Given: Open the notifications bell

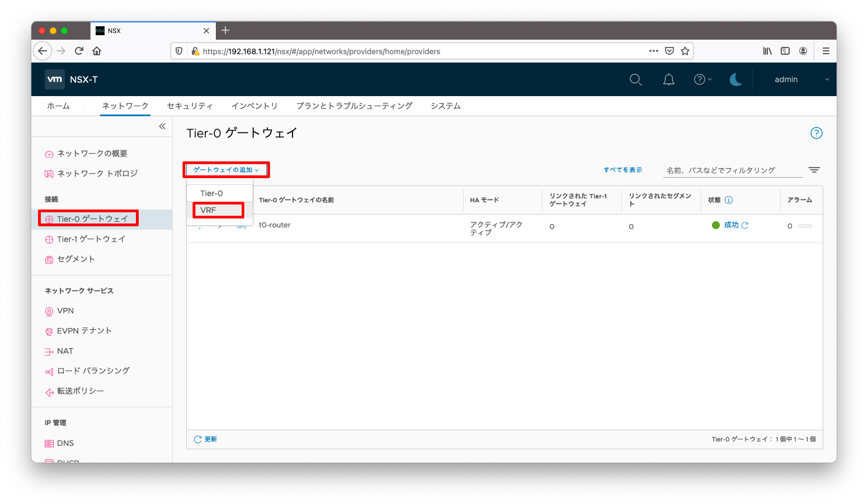Looking at the screenshot, I should tap(668, 79).
